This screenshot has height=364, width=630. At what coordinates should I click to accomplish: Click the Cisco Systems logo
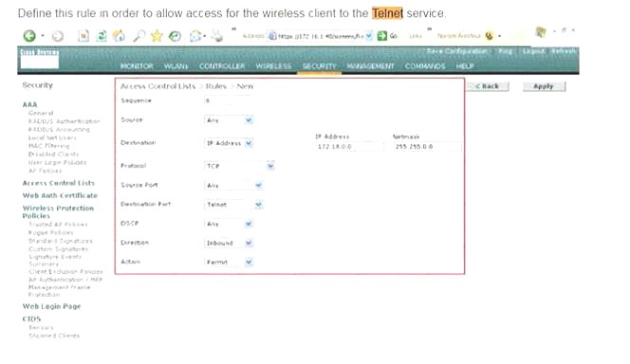tap(40, 59)
